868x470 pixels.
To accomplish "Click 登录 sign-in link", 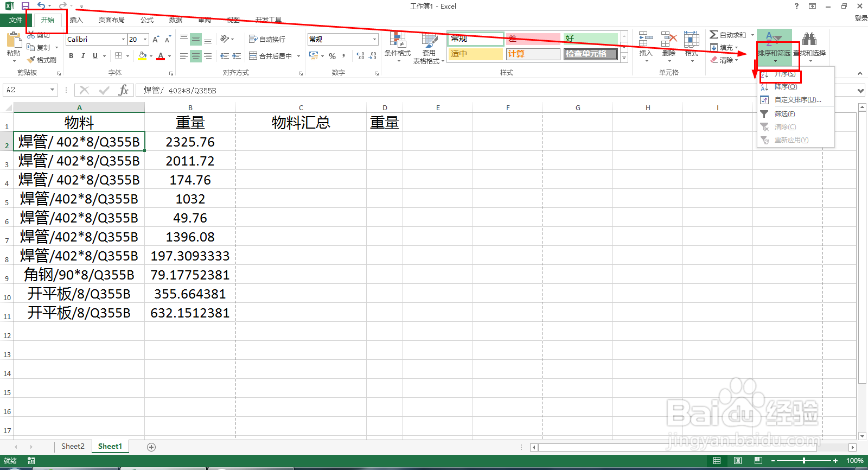I will tap(861, 18).
